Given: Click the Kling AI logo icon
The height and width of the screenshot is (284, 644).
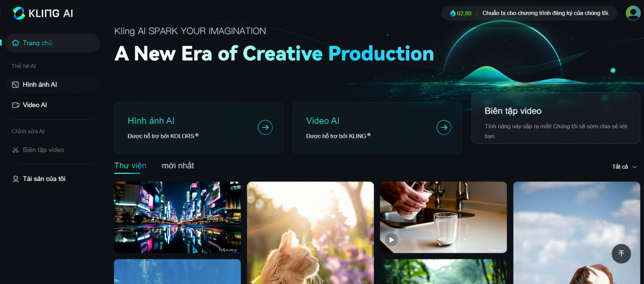Looking at the screenshot, I should pos(19,13).
